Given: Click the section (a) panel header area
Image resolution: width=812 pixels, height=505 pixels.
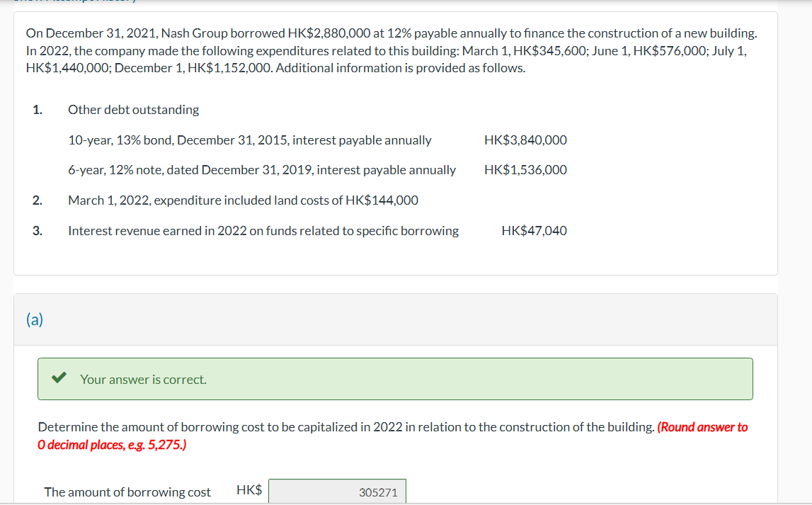Looking at the screenshot, I should point(395,319).
